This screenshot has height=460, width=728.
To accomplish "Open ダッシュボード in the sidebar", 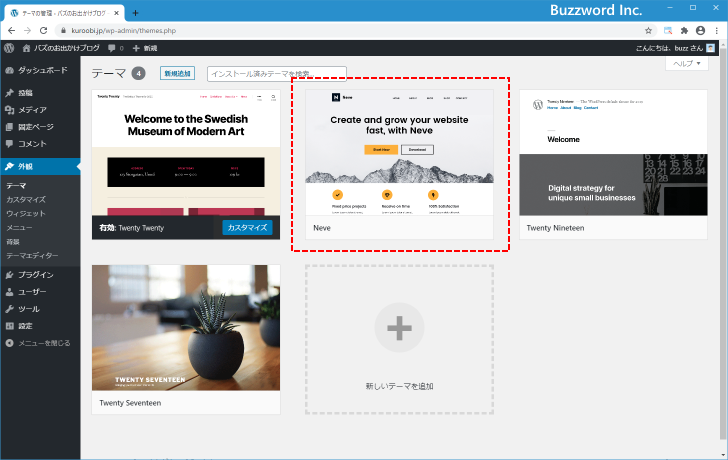I will coord(42,71).
